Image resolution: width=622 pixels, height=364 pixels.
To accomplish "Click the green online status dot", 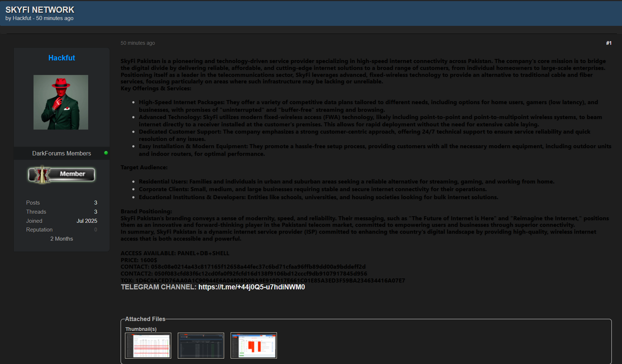I will tap(106, 153).
